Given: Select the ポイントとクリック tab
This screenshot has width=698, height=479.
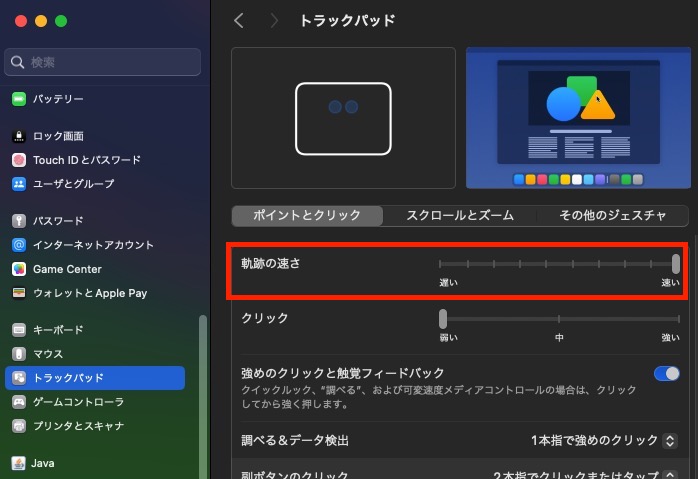Looking at the screenshot, I should 307,215.
